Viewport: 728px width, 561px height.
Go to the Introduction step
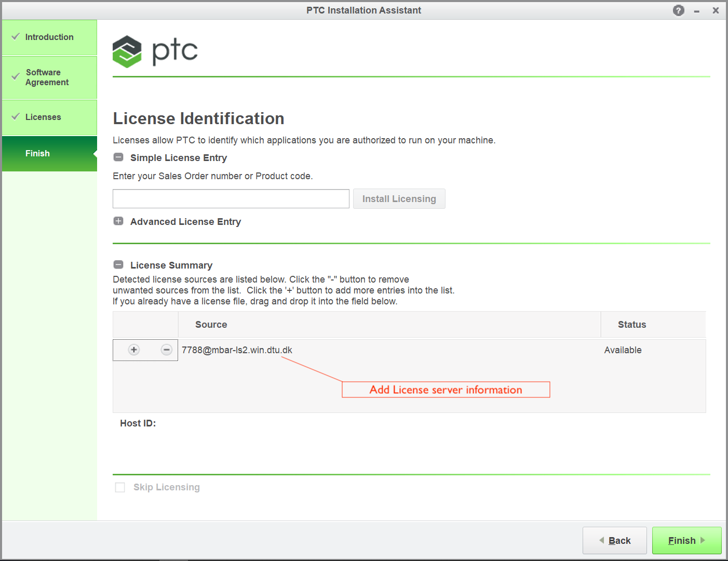coord(49,37)
